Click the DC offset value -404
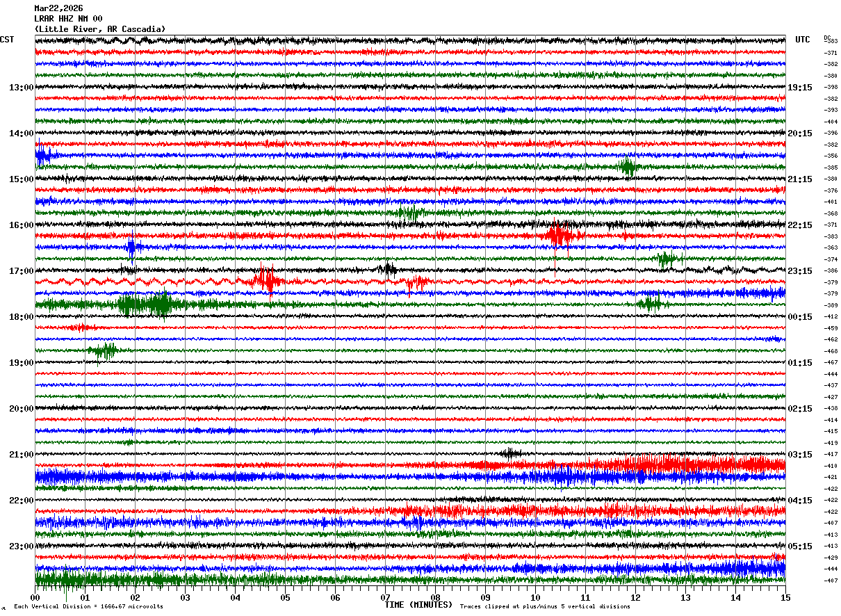 coord(831,122)
